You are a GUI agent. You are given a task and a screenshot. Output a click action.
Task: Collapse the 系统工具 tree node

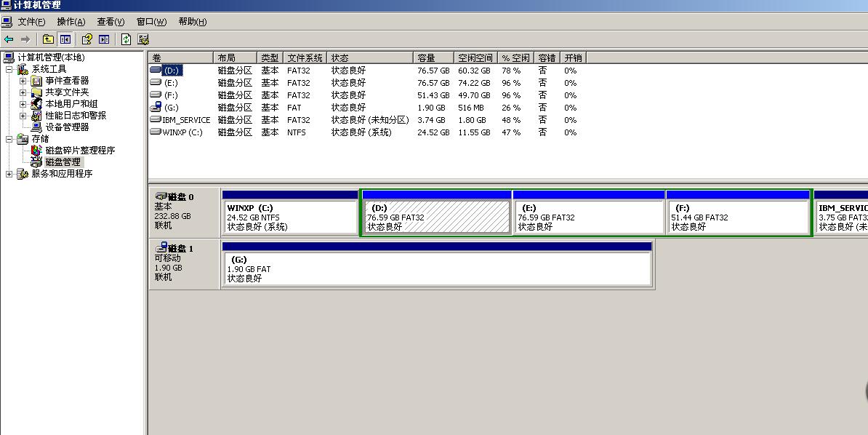9,70
